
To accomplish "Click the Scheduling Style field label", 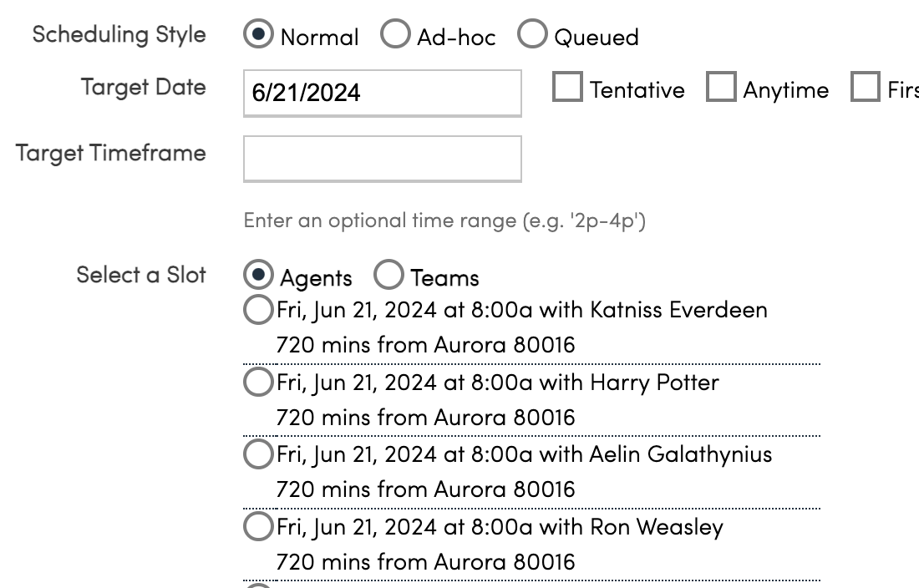I will pyautogui.click(x=119, y=35).
